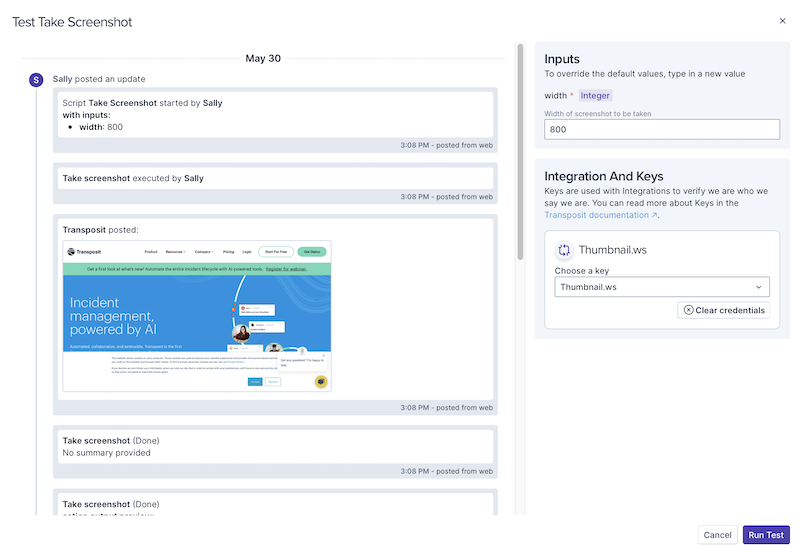Click the key dropdown chevron arrow

(759, 287)
